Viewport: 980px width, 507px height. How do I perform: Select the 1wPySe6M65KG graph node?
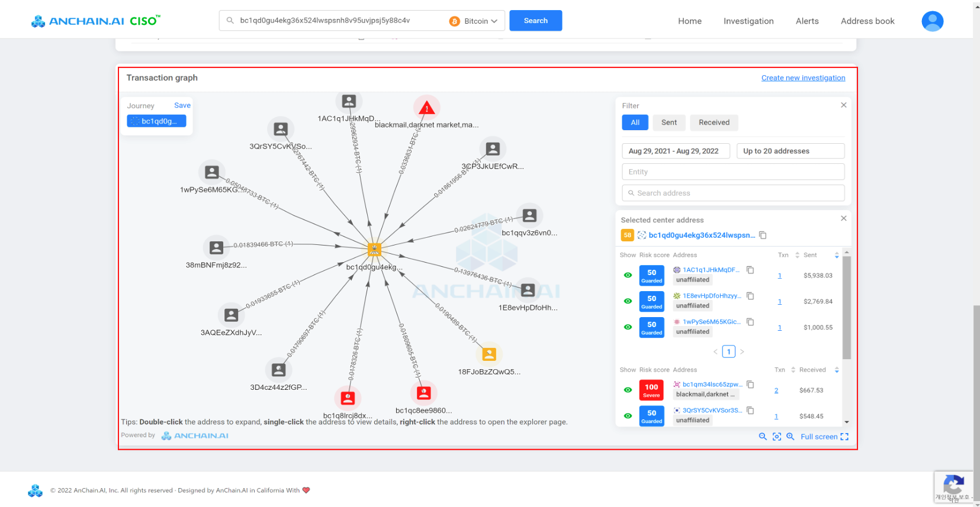(212, 172)
